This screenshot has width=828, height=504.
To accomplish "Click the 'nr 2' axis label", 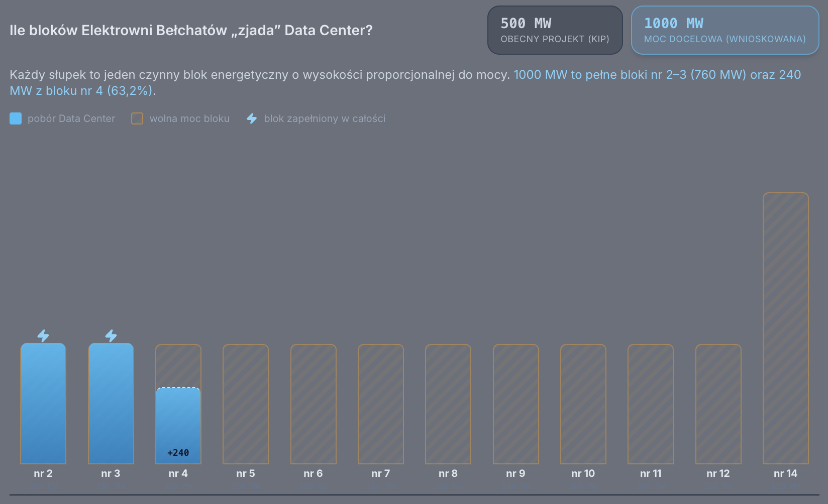I will click(43, 473).
